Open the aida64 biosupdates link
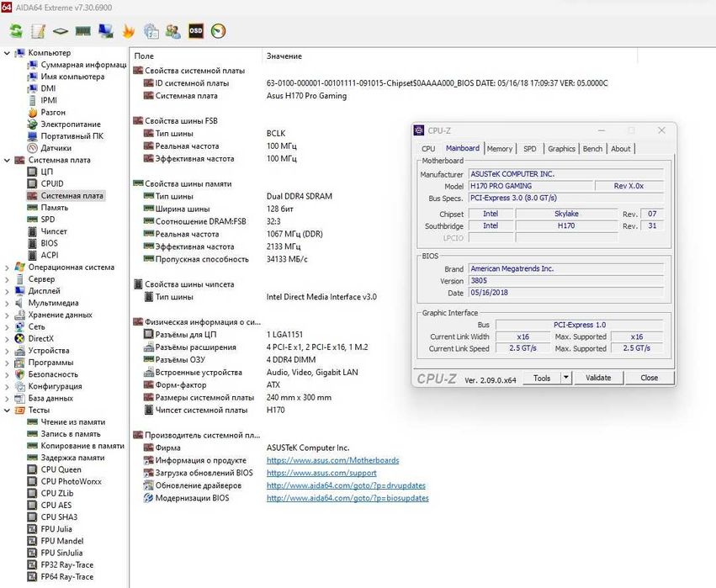The height and width of the screenshot is (588, 716). pos(347,498)
